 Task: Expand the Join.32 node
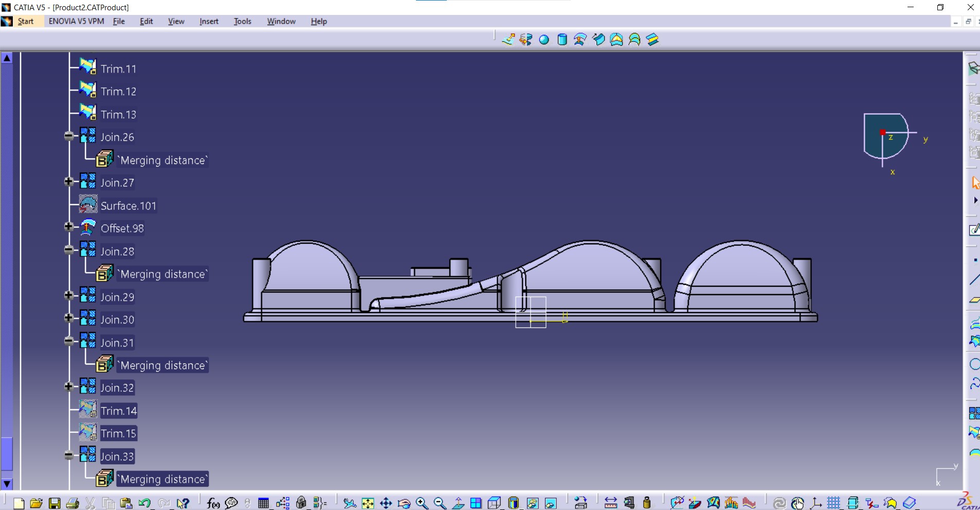click(x=69, y=387)
